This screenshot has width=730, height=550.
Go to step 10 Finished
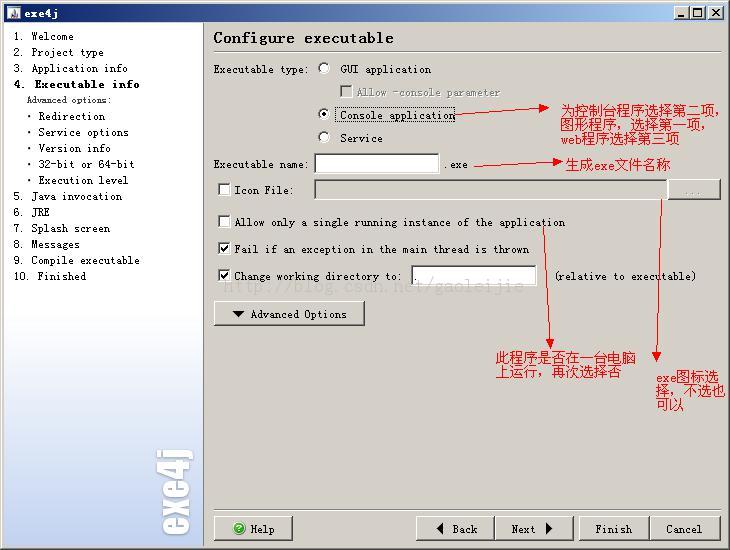50,276
